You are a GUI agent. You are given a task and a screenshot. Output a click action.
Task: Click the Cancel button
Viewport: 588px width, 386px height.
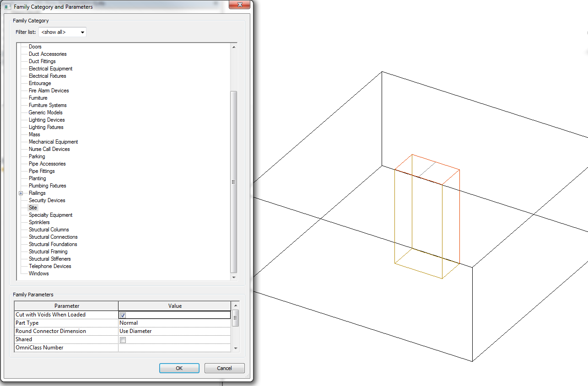click(x=224, y=368)
